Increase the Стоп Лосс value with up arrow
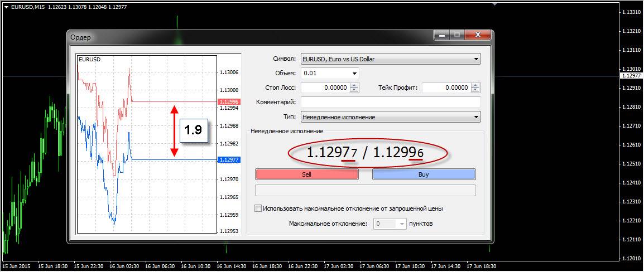644x272 pixels. click(x=354, y=85)
